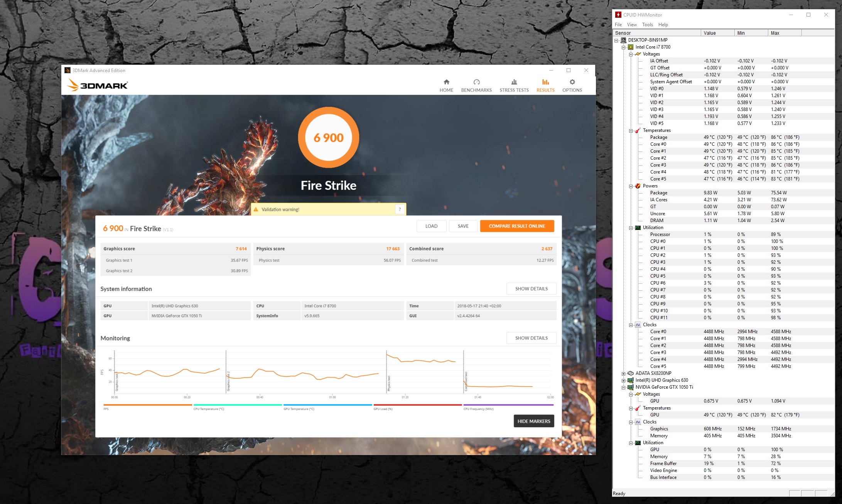Screen dimensions: 842x504
Task: Click the Combined test marker on graph
Action: [466, 381]
